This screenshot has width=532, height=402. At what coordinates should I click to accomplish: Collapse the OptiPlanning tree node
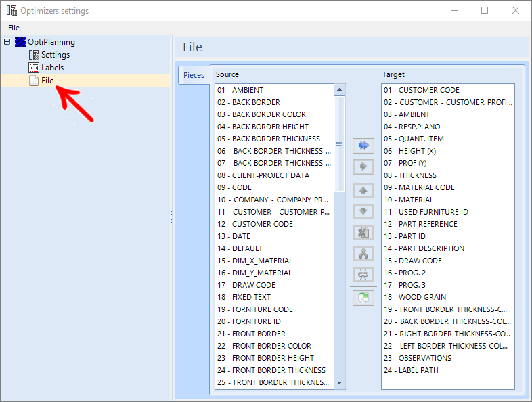tap(7, 42)
